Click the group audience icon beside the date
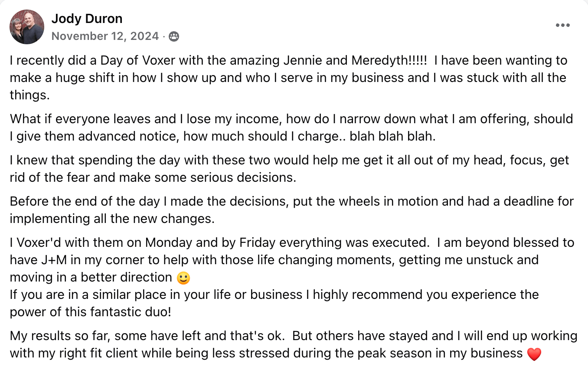 [x=173, y=36]
